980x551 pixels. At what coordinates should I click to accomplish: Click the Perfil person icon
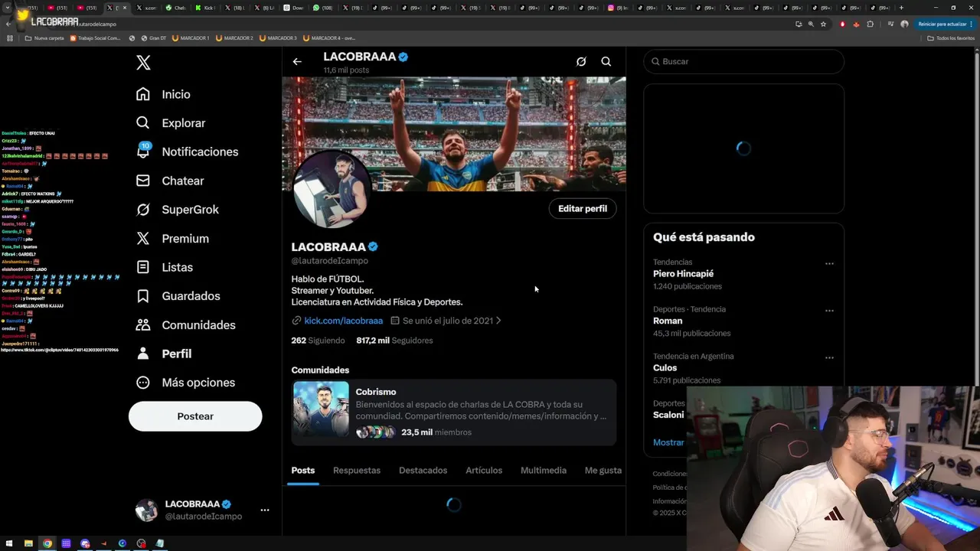pos(143,354)
